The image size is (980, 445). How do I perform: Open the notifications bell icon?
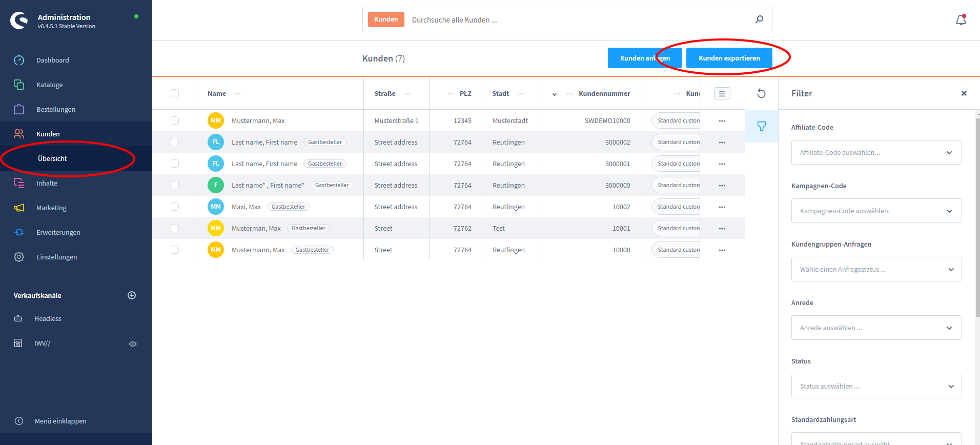pyautogui.click(x=961, y=20)
